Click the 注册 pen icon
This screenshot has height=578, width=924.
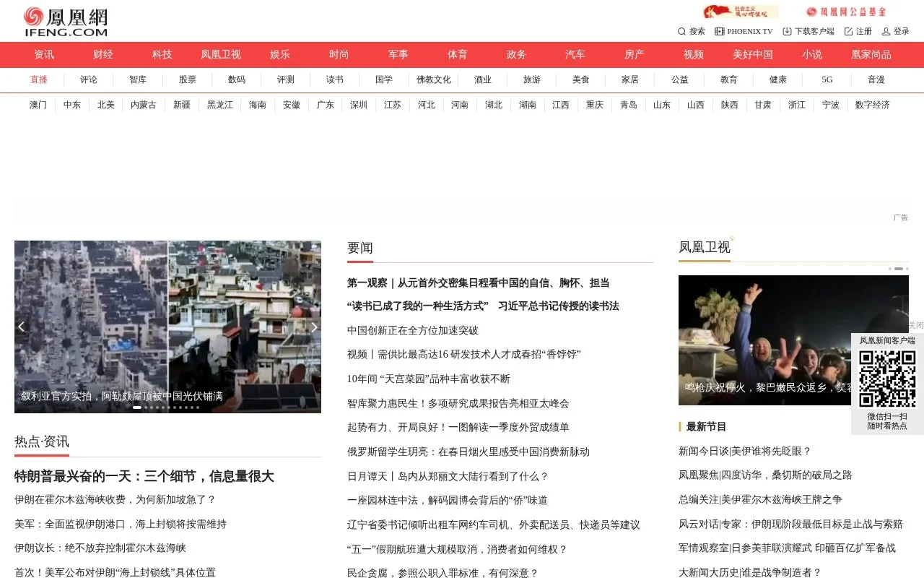tap(849, 31)
